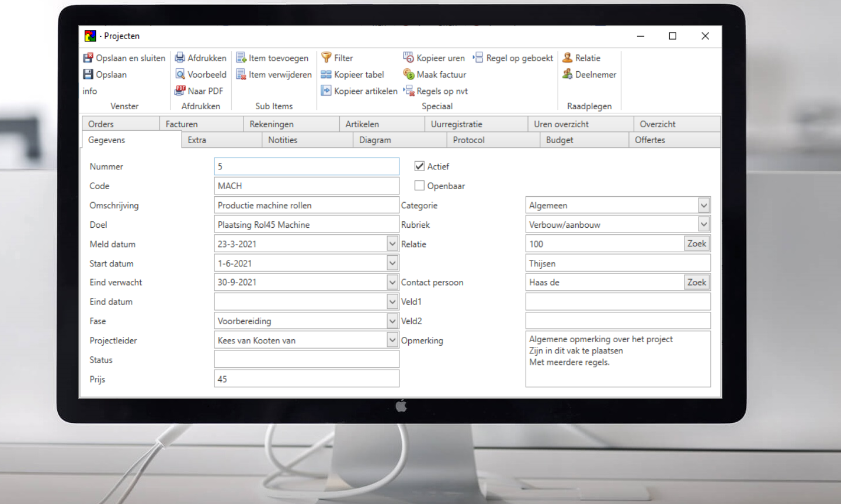This screenshot has width=841, height=504.
Task: Click the Contact persoon field Haas de
Action: pyautogui.click(x=605, y=282)
